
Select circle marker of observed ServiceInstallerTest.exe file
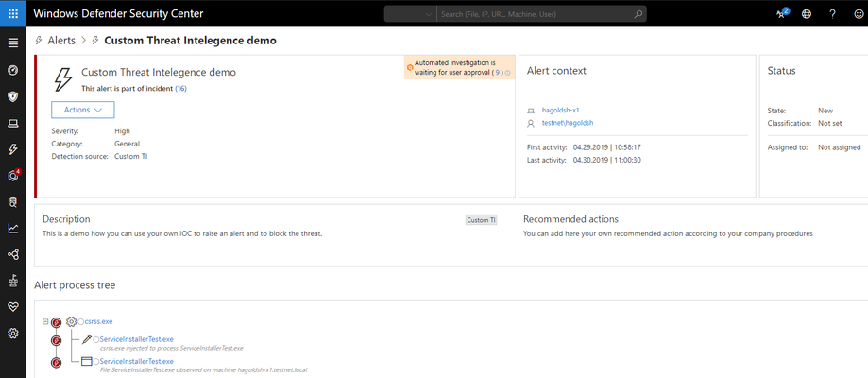pyautogui.click(x=96, y=361)
